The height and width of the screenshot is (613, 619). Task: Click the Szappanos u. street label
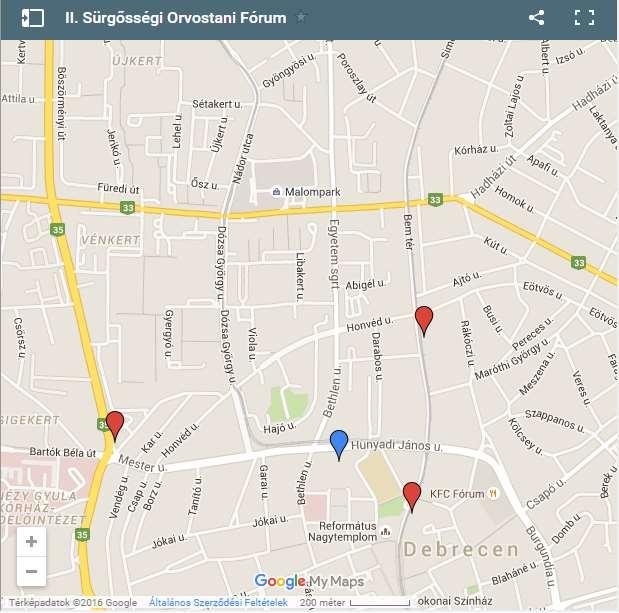coord(555,420)
